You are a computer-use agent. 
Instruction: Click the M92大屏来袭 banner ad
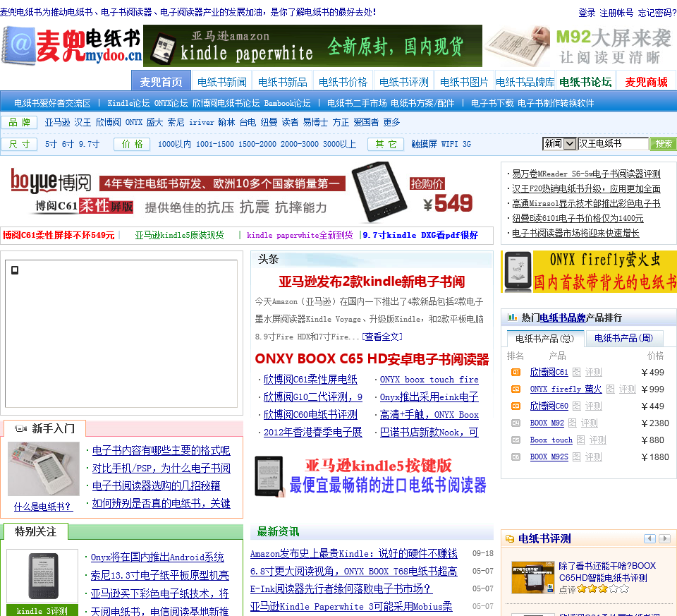580,47
